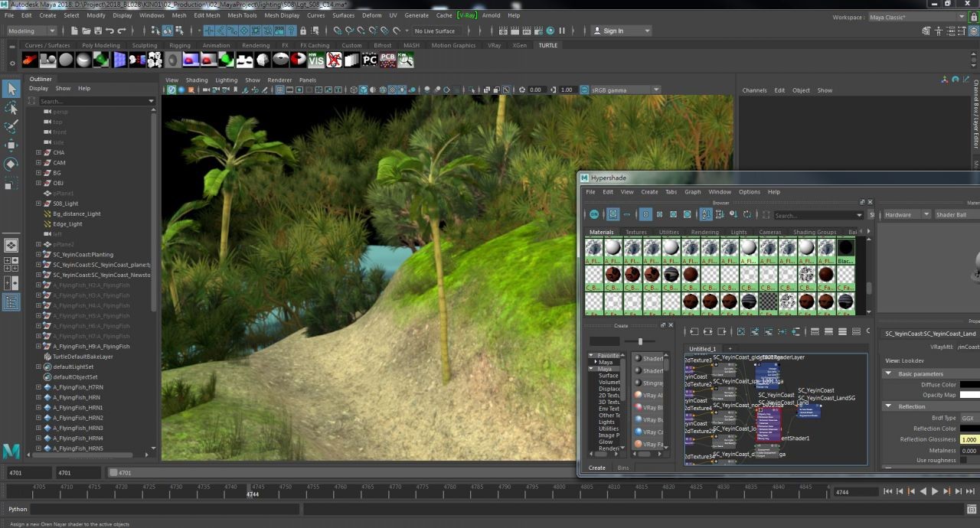Click the HW VIS shelf icon
The image size is (980, 528).
316,60
